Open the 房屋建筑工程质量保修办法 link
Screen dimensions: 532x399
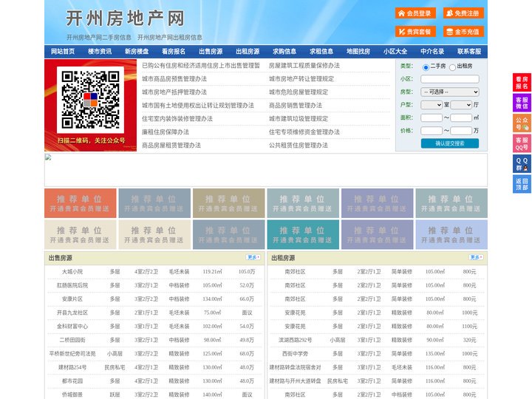304,66
